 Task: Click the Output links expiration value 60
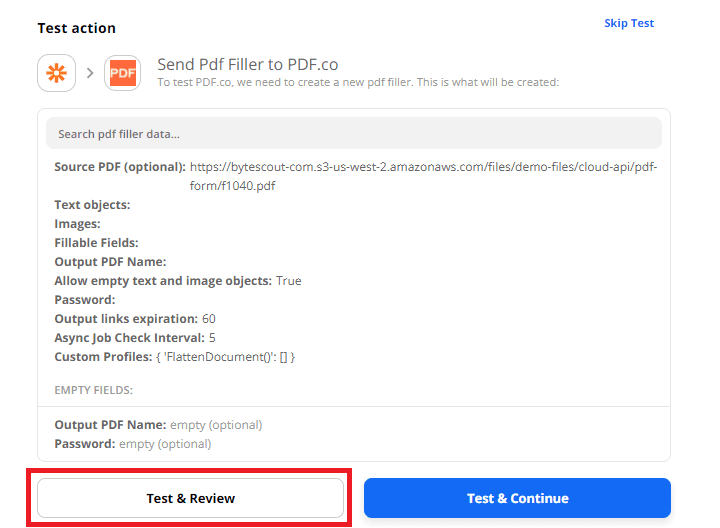pyautogui.click(x=208, y=319)
